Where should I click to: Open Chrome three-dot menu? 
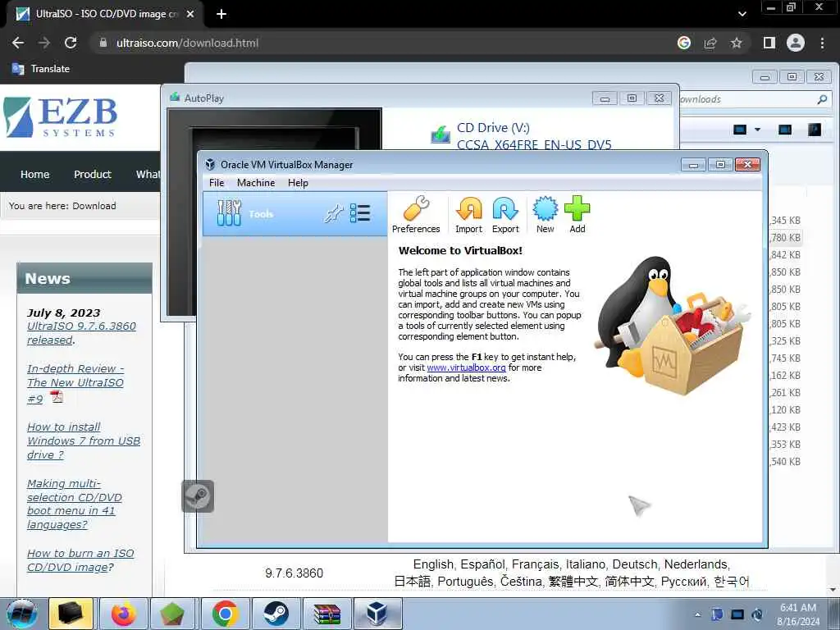(x=822, y=43)
